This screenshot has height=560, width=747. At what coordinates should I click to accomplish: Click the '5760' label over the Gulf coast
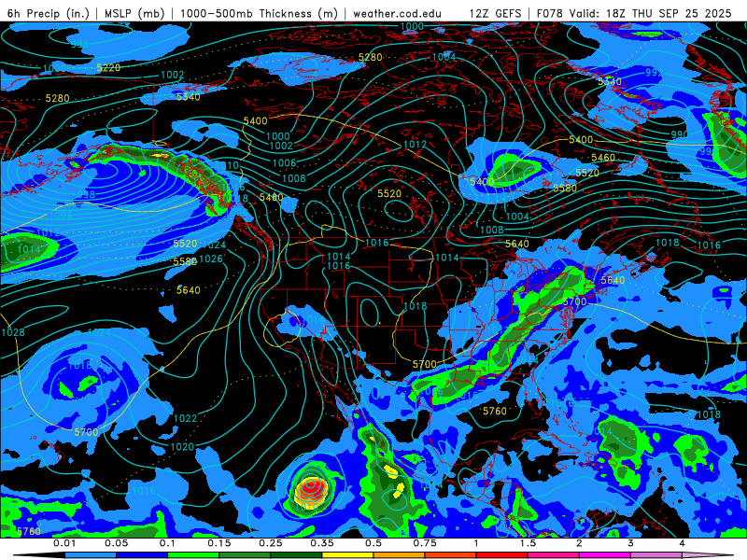coord(495,411)
